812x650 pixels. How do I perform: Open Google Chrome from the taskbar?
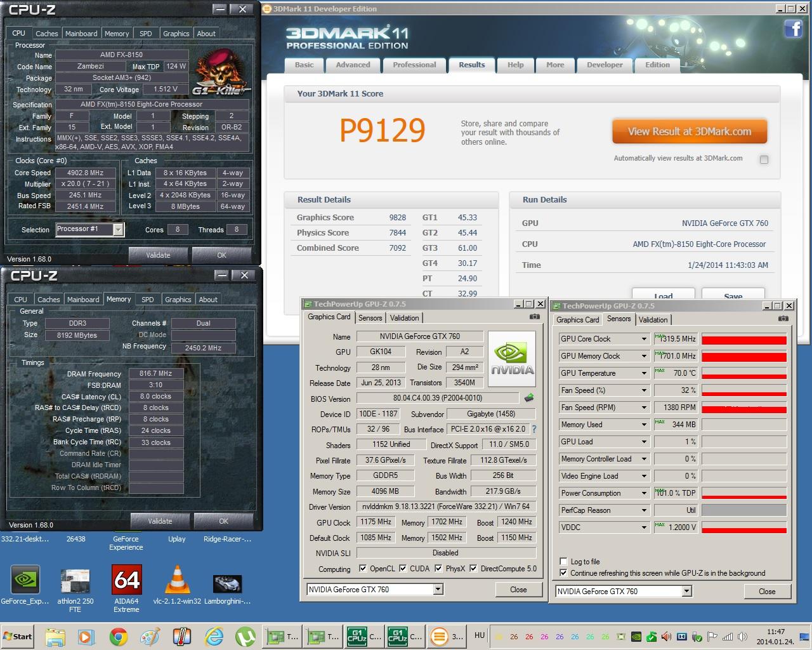point(118,636)
